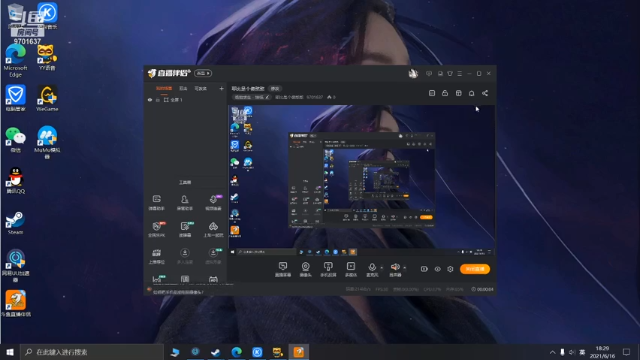The width and height of the screenshot is (640, 360).
Task: Switch to the second scene tab
Action: tap(183, 89)
